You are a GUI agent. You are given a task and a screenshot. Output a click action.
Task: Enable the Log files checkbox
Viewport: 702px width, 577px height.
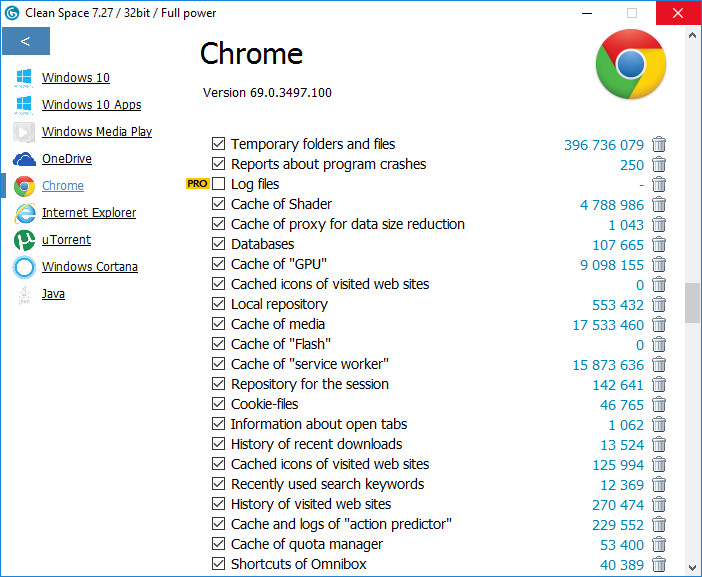pos(219,184)
